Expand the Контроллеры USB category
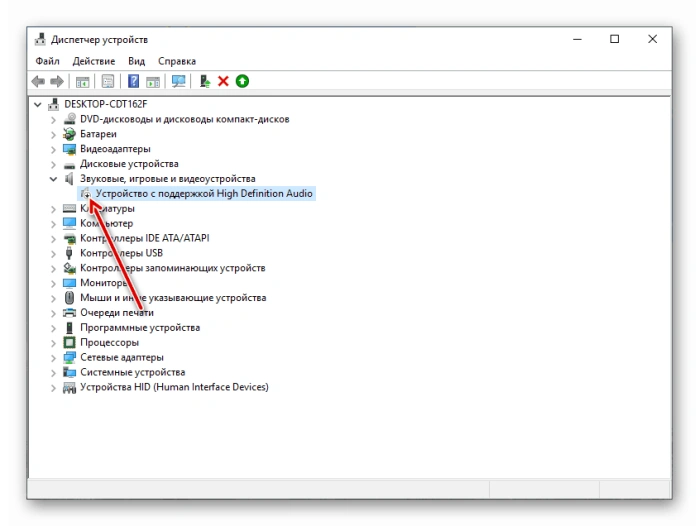The image size is (699, 526). [x=53, y=254]
